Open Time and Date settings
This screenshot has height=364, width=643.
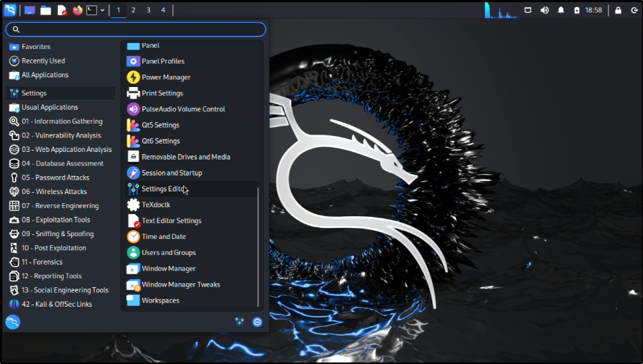[x=192, y=237]
